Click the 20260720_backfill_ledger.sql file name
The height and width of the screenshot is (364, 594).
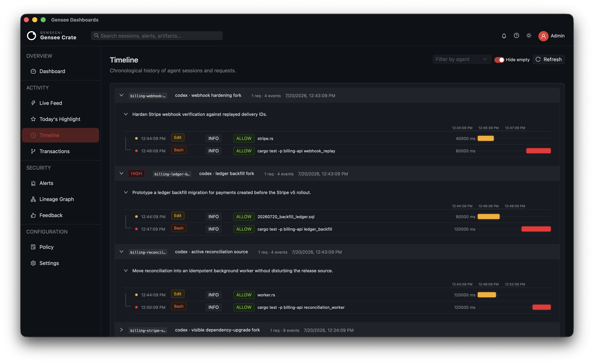[x=286, y=217]
